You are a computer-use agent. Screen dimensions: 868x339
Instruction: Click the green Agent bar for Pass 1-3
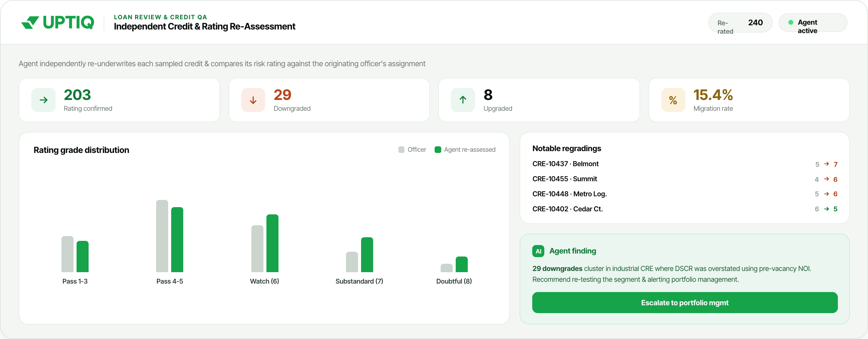click(83, 257)
